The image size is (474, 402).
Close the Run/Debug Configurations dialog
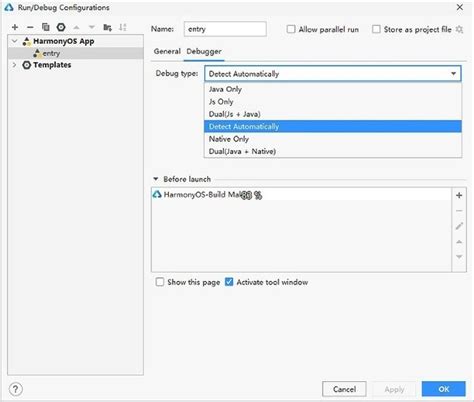point(460,7)
